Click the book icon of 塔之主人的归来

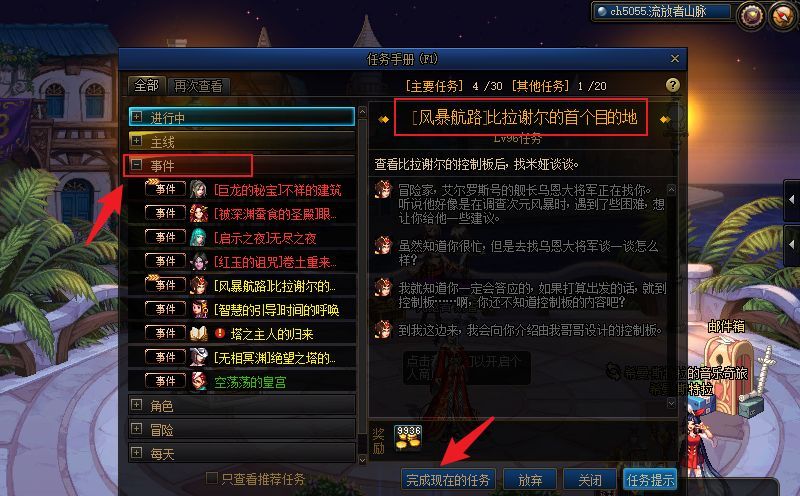pos(198,334)
